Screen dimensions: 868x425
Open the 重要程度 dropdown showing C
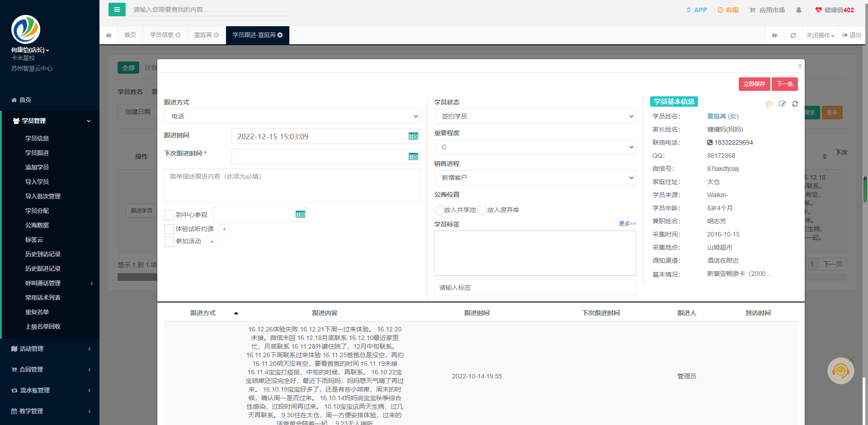(535, 147)
